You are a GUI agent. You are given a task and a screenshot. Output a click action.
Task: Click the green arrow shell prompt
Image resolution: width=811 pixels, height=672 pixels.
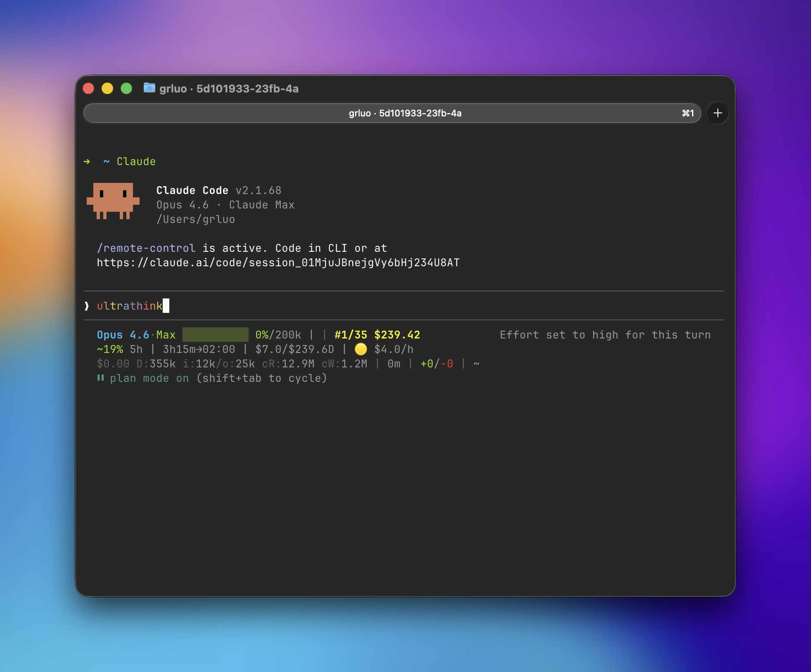click(87, 161)
